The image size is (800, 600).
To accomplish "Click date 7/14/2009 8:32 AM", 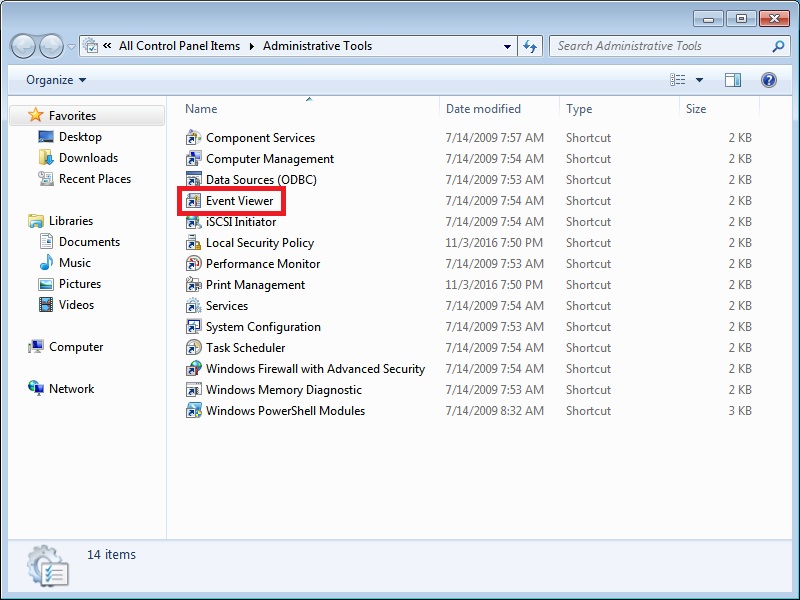I will coord(494,411).
